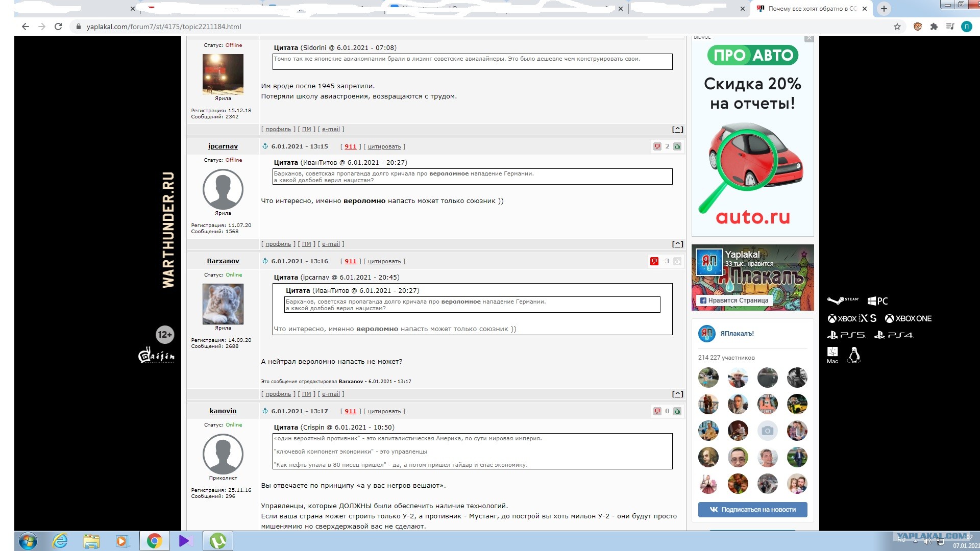Click the train avatar in the top post
980x551 pixels.
pyautogui.click(x=223, y=74)
